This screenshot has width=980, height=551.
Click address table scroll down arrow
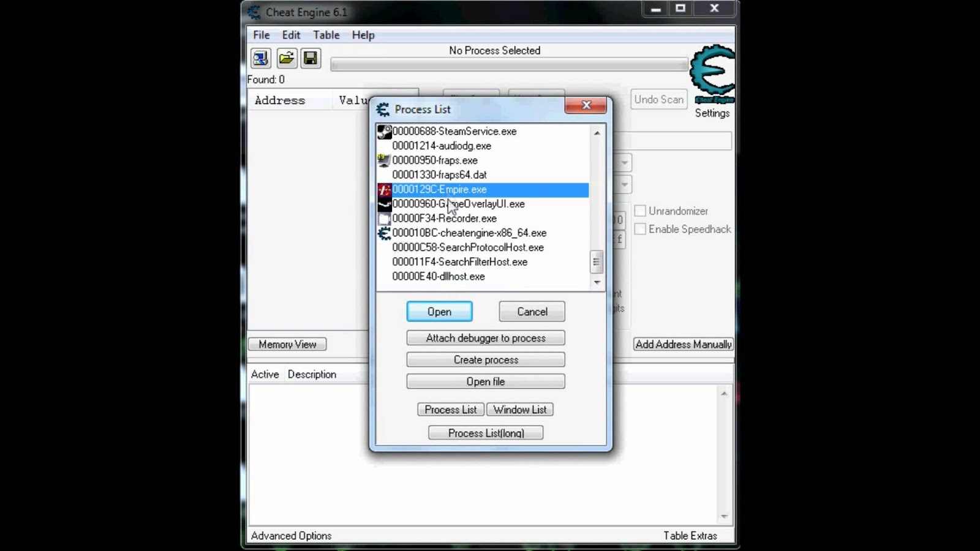coord(724,516)
